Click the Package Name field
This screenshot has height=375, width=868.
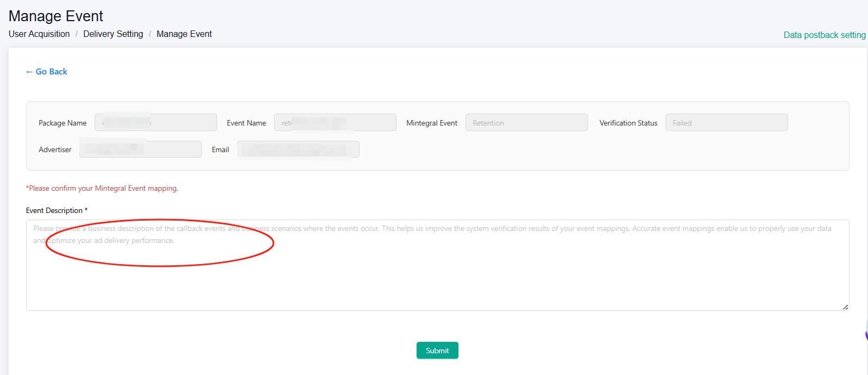156,122
